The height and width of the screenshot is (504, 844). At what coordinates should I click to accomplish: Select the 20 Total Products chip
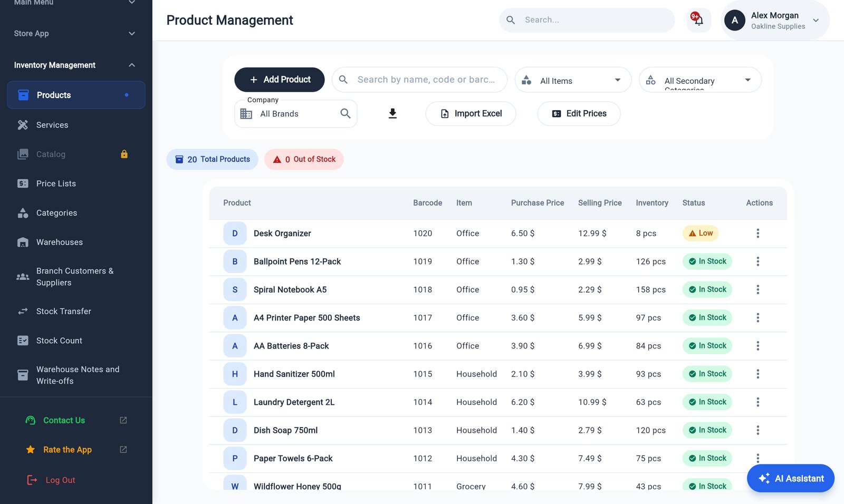pyautogui.click(x=213, y=159)
